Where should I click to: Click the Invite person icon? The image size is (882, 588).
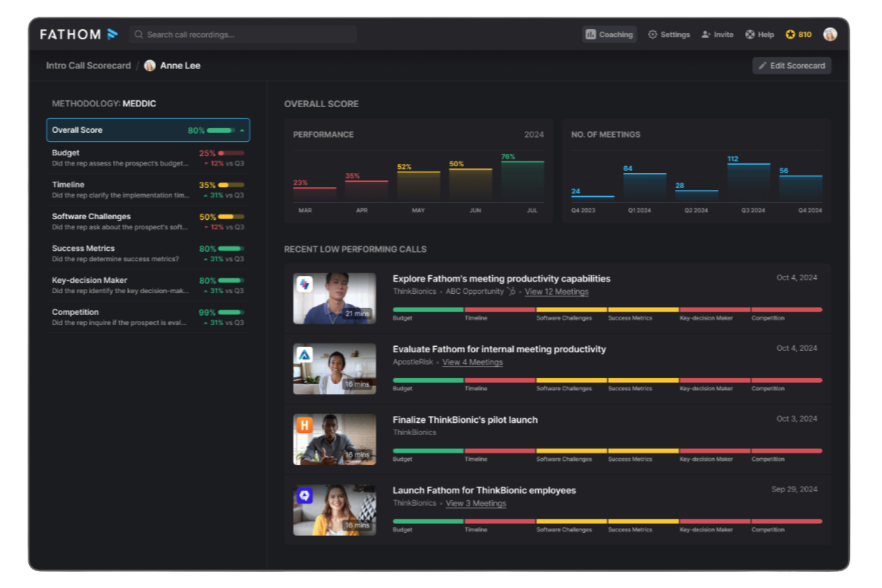click(x=706, y=35)
